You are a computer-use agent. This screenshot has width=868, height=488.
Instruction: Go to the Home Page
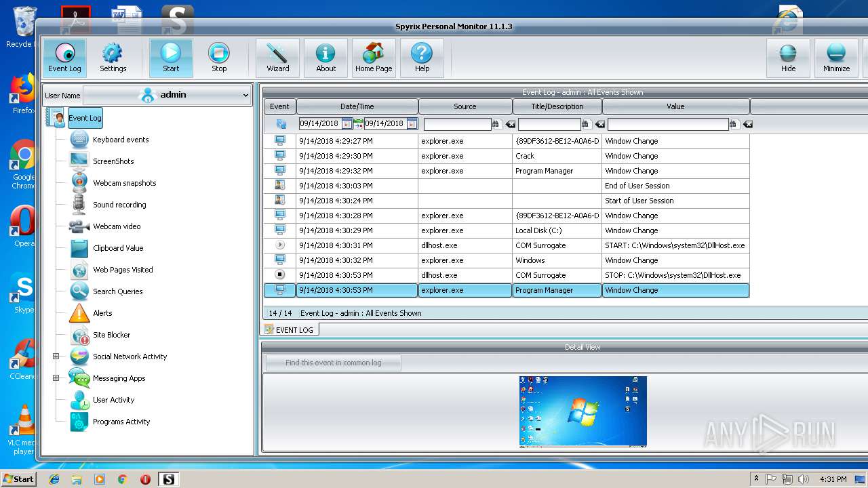(x=374, y=58)
